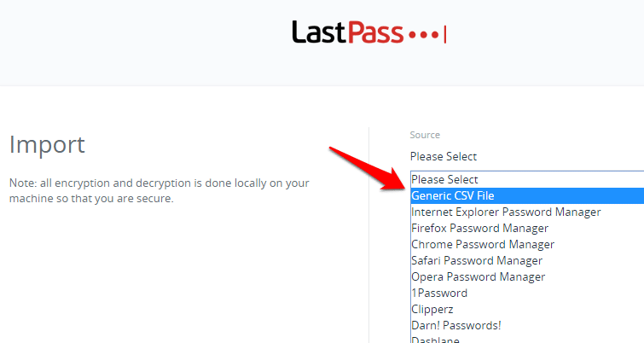Click the three red dots in the logo
Screen dimensions: 644x343
(x=423, y=35)
